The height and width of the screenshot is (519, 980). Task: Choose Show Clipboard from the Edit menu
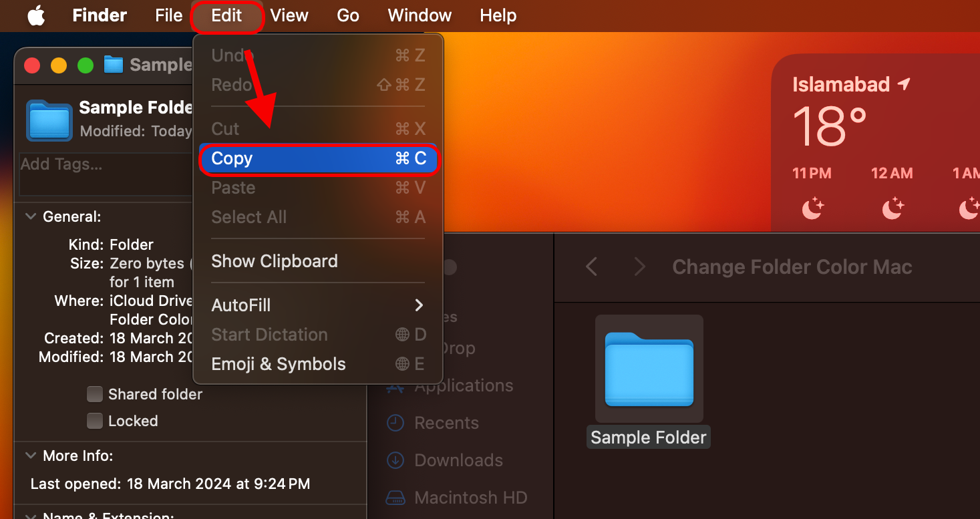point(318,261)
